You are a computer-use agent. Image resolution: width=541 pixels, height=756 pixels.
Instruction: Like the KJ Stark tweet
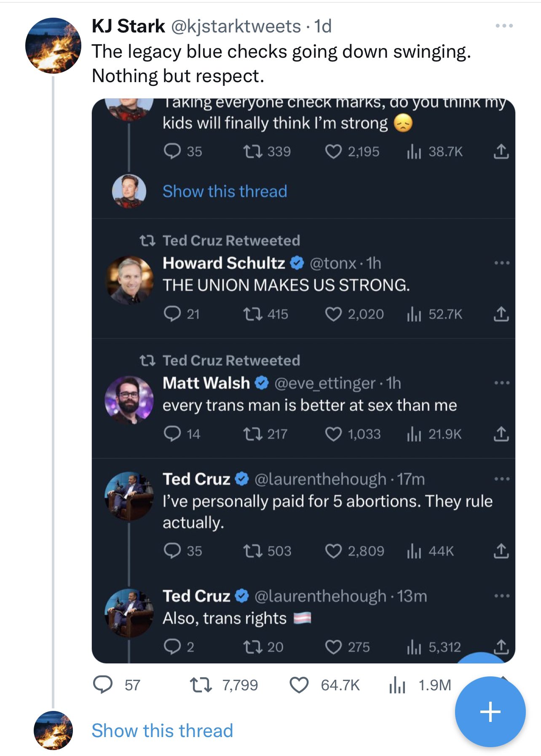click(x=299, y=684)
